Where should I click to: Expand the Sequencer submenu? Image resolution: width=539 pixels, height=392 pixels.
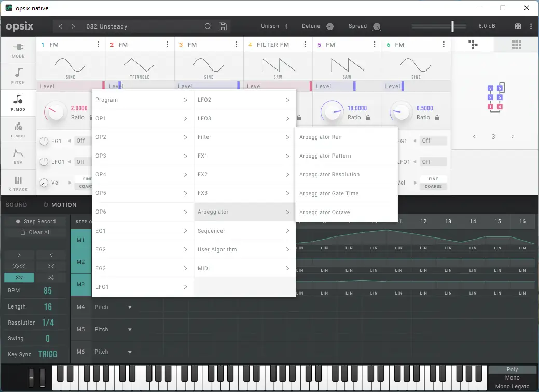[x=244, y=231]
